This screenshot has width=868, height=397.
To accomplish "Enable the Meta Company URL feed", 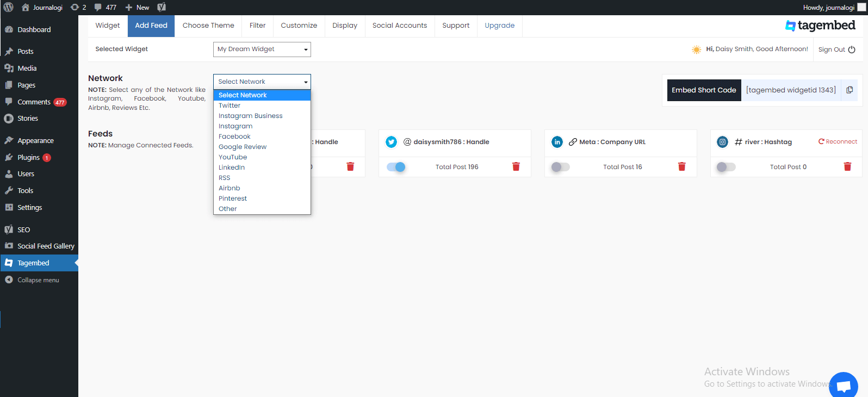I will click(560, 167).
